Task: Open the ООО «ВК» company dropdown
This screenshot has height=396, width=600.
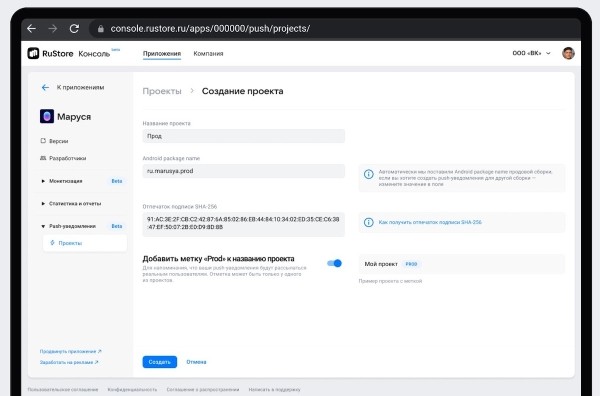Action: pyautogui.click(x=532, y=53)
